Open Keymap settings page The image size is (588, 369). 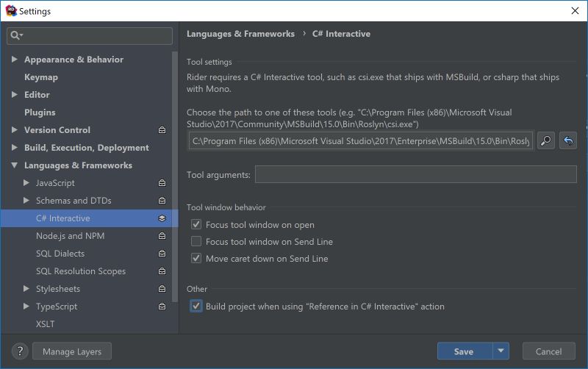(x=41, y=77)
